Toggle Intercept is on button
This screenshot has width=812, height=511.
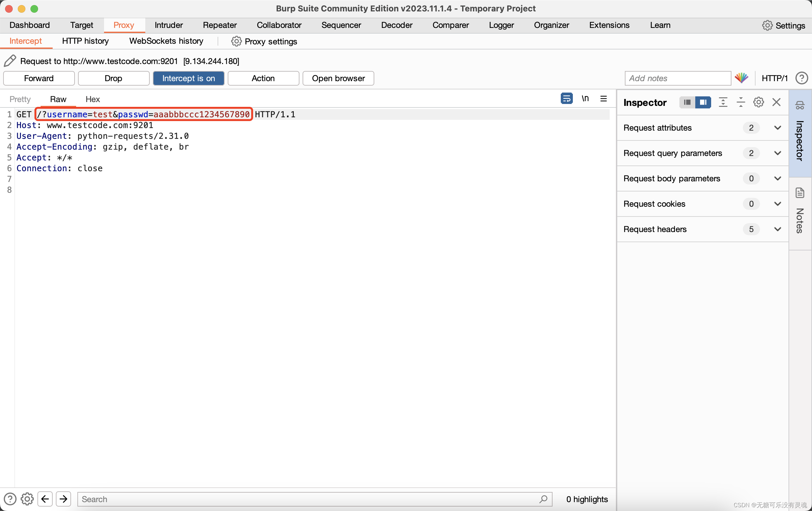(x=189, y=78)
